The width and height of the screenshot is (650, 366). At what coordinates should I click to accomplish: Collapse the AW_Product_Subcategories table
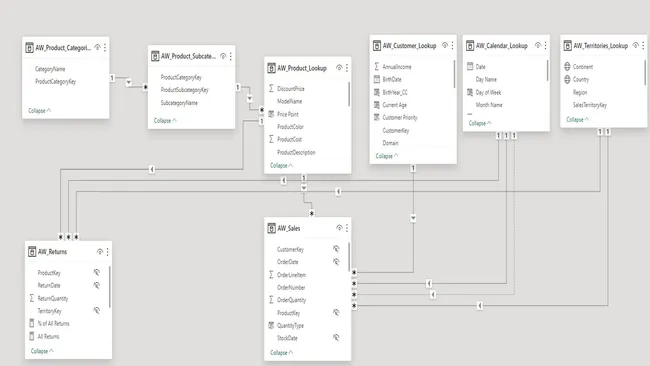point(165,121)
